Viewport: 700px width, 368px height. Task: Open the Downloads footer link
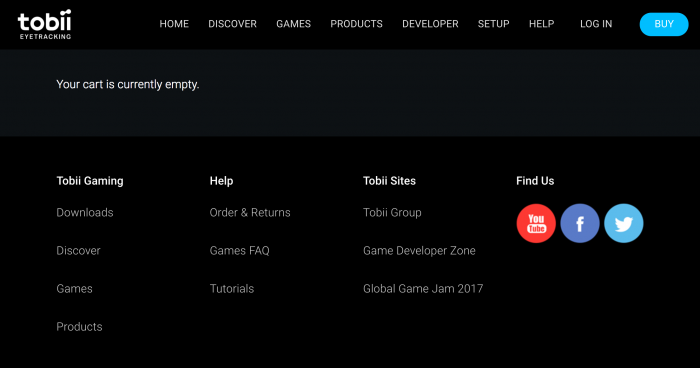point(85,213)
